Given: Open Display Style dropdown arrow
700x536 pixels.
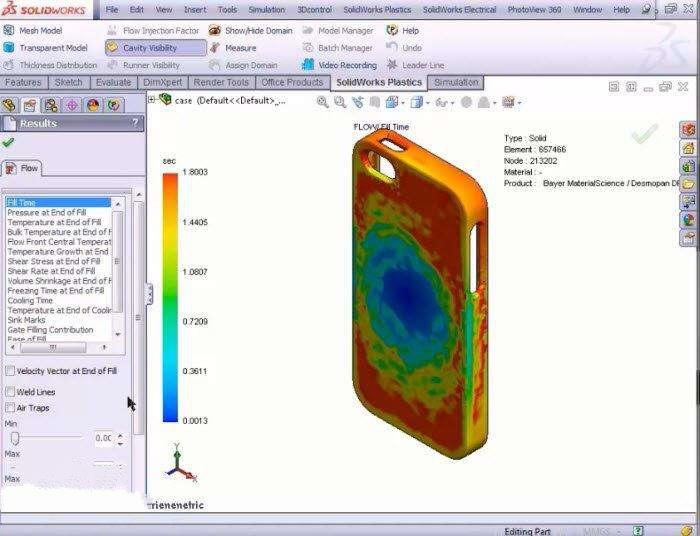Looking at the screenshot, I should [x=427, y=103].
